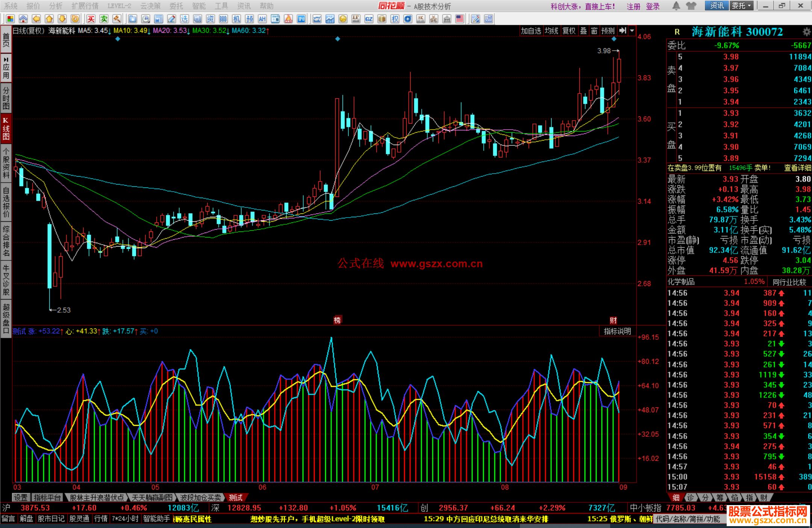The image size is (812, 528).
Task: Toggle the 均线 moving average display
Action: [551, 31]
